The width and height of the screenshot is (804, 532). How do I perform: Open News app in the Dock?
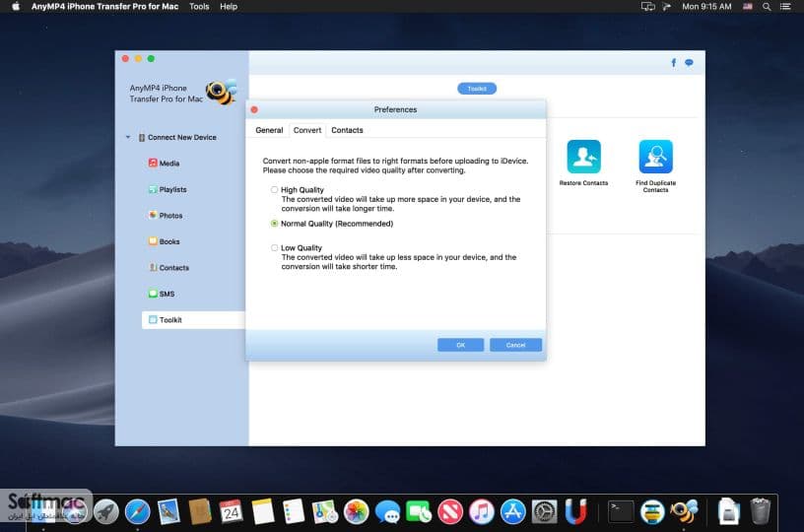450,511
